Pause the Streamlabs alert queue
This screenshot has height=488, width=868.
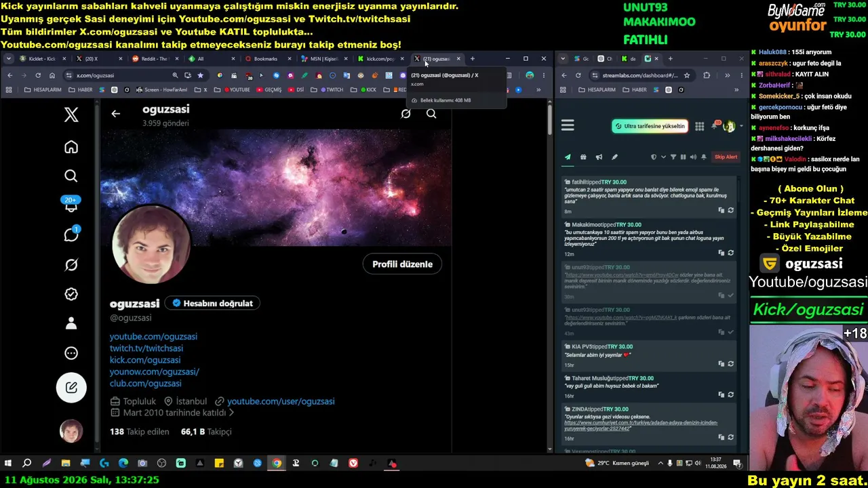click(x=683, y=157)
